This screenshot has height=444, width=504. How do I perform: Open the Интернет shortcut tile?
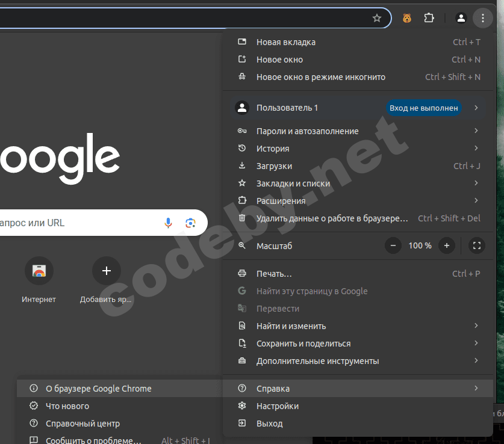[x=39, y=280]
